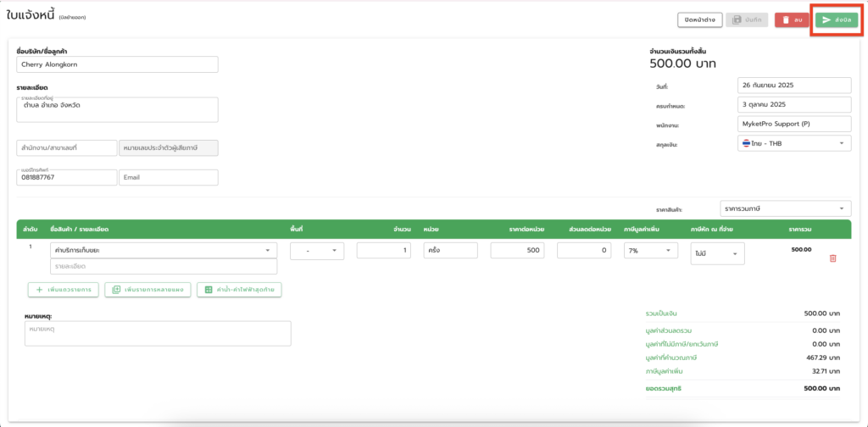Click the due date field 3 ตุลาคม 2025

tap(793, 105)
